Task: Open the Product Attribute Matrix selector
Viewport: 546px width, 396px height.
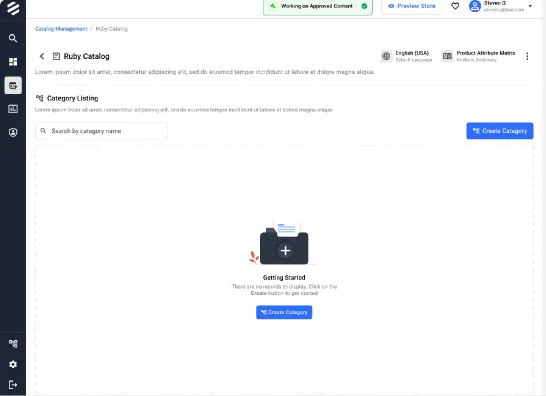Action: (478, 56)
